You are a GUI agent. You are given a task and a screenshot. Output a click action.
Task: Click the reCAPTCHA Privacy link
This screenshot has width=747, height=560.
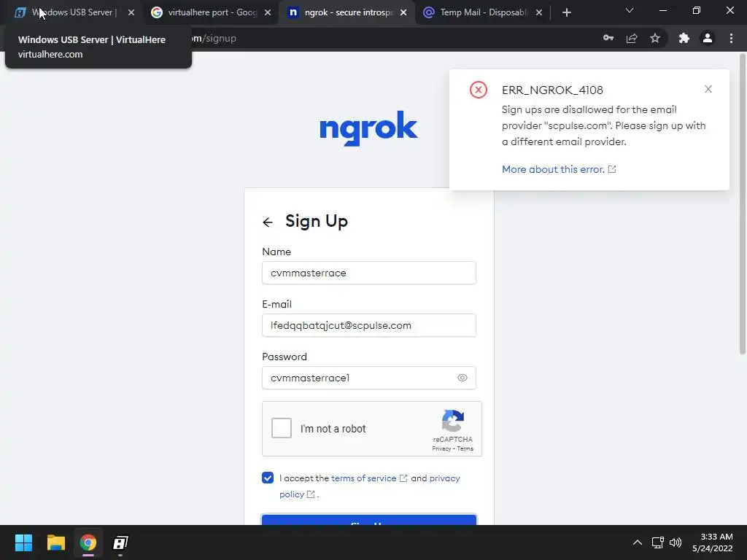tap(441, 448)
